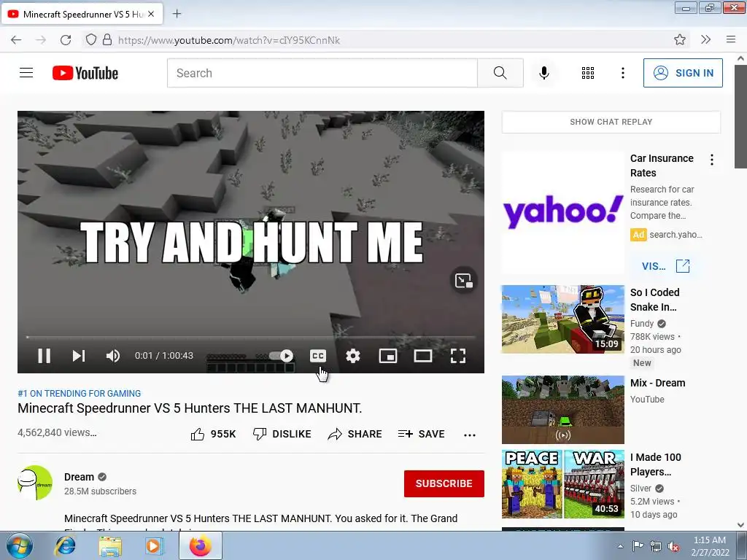
Task: Open the Windows Start menu
Action: [20, 546]
